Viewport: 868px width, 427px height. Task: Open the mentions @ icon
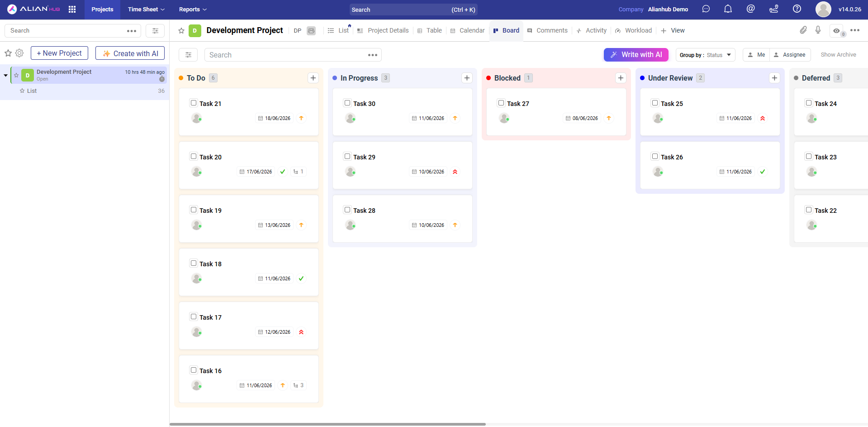coord(750,9)
